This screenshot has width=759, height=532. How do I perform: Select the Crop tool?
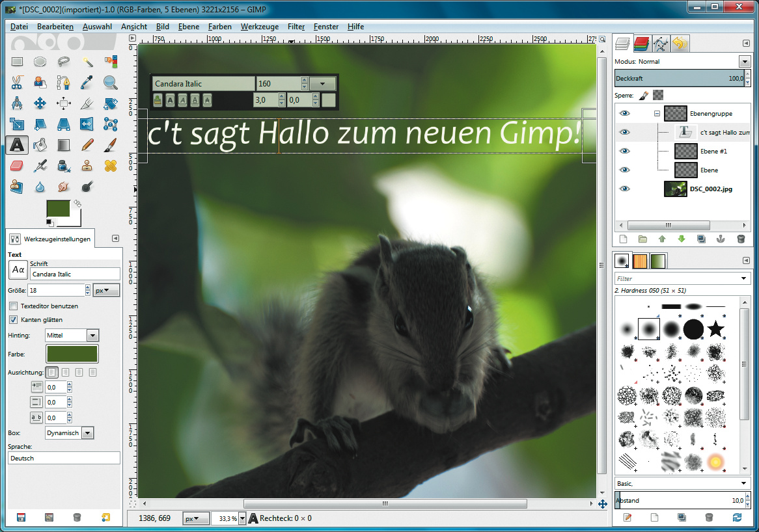click(87, 103)
